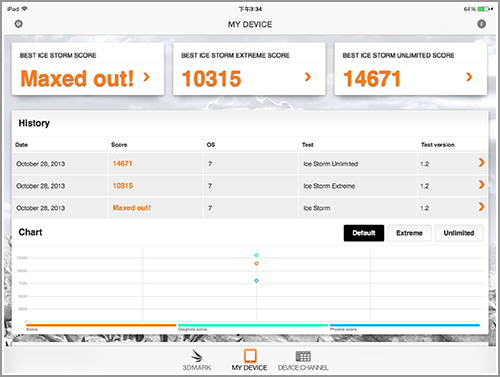
Task: Tap the battery indicator in status bar
Action: point(484,9)
